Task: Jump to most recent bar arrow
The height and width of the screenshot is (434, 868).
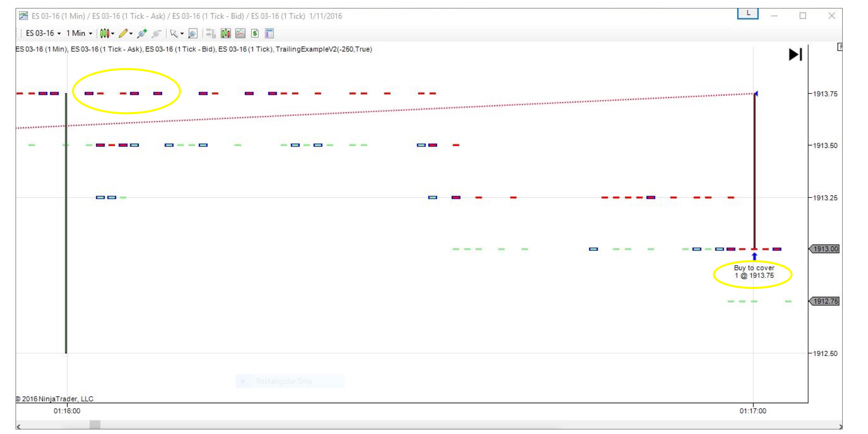Action: (795, 55)
